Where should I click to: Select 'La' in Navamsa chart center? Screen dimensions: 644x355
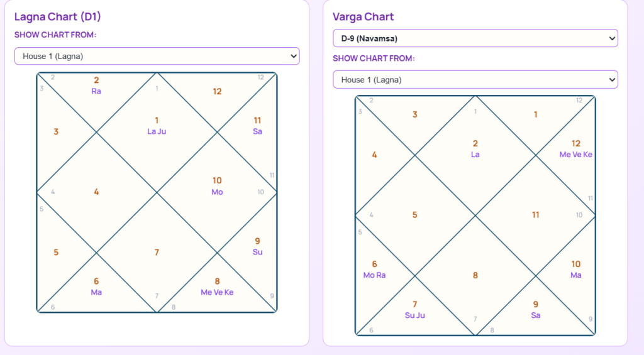tap(475, 155)
